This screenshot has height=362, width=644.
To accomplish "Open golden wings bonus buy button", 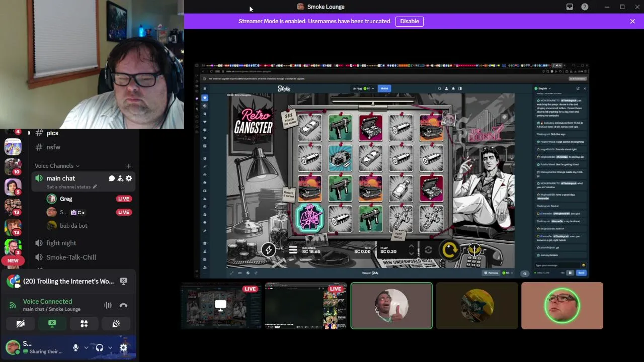I will (x=474, y=250).
